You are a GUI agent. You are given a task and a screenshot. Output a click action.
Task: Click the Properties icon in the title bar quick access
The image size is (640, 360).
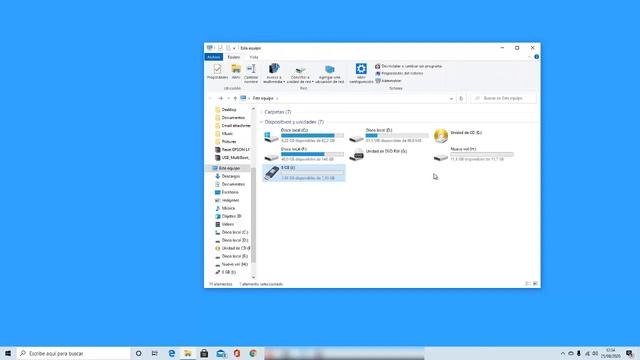tap(220, 48)
